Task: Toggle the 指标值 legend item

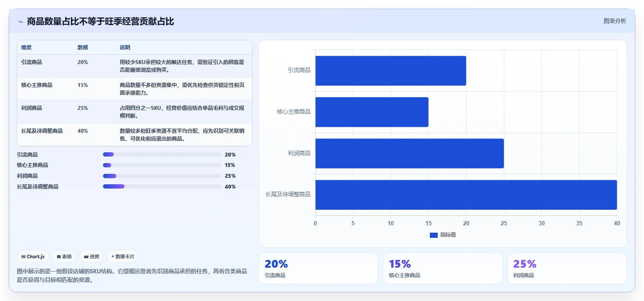Action: click(x=443, y=235)
